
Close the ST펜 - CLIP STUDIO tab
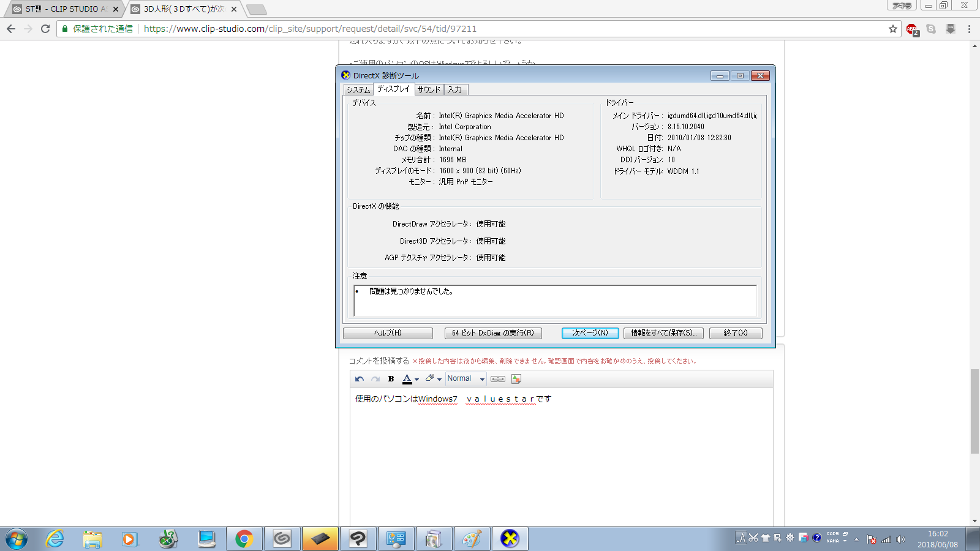click(116, 9)
